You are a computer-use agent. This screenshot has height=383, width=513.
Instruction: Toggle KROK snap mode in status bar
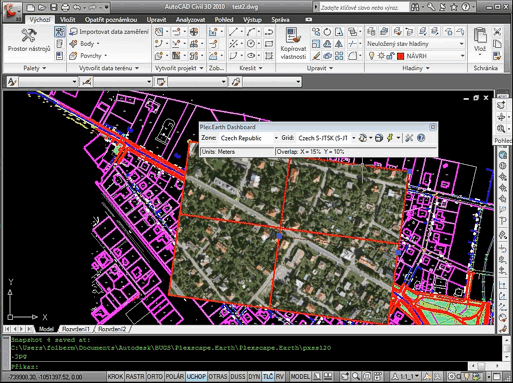[x=115, y=377]
